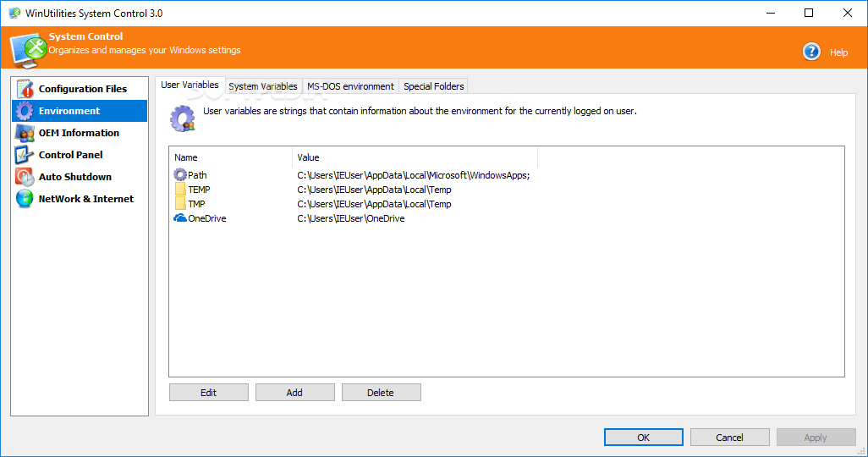
Task: Click the TEMP row's Local\Temp value
Action: pos(374,190)
